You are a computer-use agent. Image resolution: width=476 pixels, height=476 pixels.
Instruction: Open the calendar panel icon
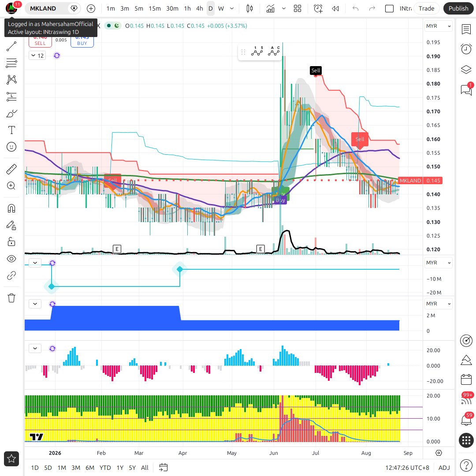pyautogui.click(x=466, y=379)
